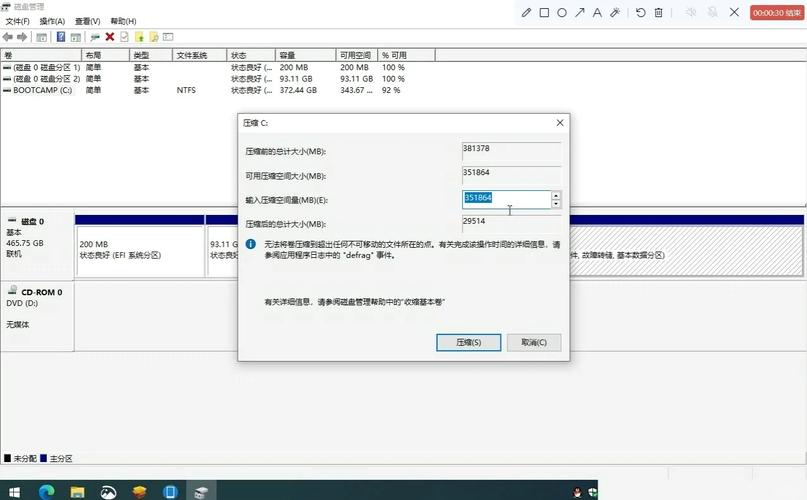This screenshot has height=500, width=807.
Task: Click the 取消(C) cancel button
Action: point(534,342)
